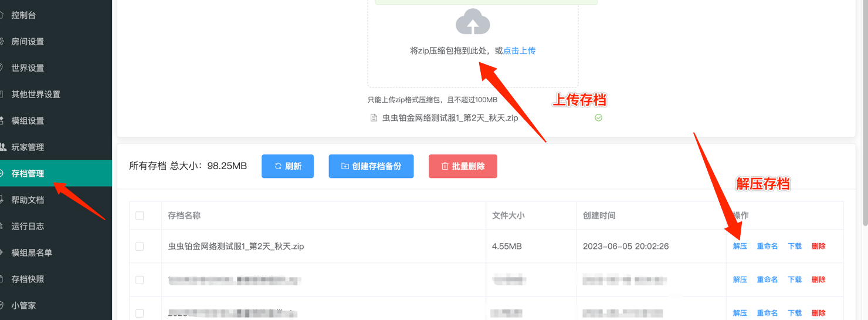The image size is (868, 320).
Task: Click the 创建存档备份 button
Action: (371, 166)
